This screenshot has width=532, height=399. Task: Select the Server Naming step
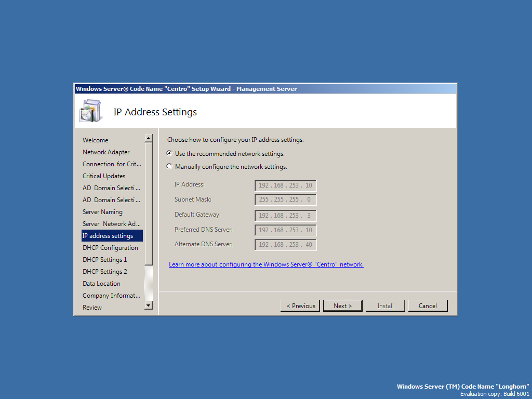102,212
